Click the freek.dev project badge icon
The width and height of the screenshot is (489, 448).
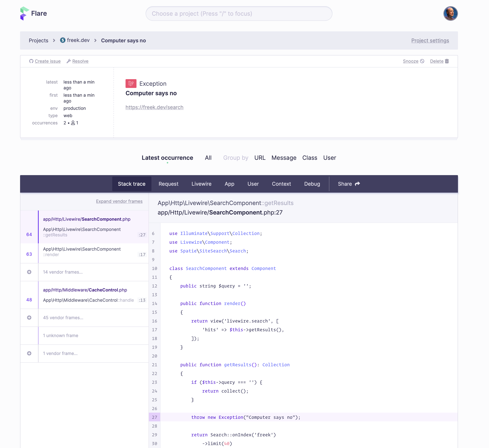coord(63,40)
